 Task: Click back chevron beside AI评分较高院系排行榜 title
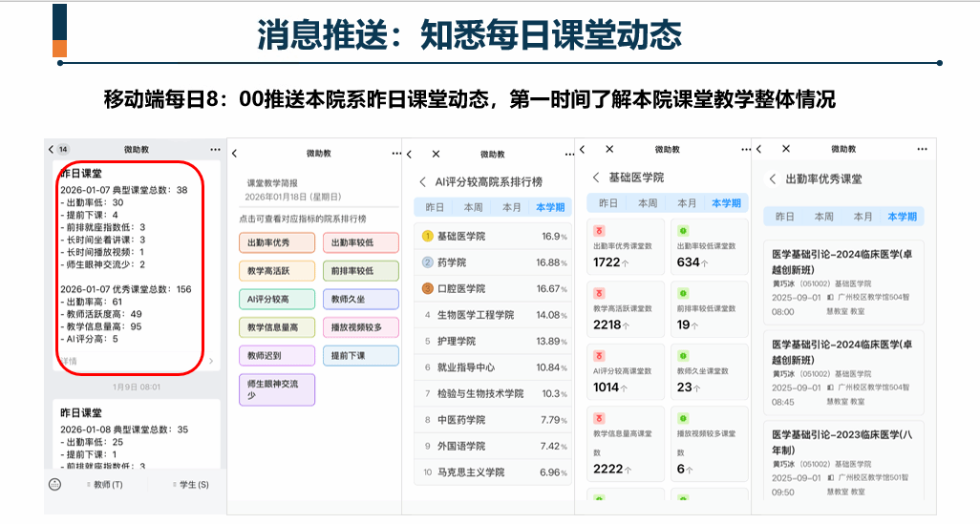tap(423, 181)
